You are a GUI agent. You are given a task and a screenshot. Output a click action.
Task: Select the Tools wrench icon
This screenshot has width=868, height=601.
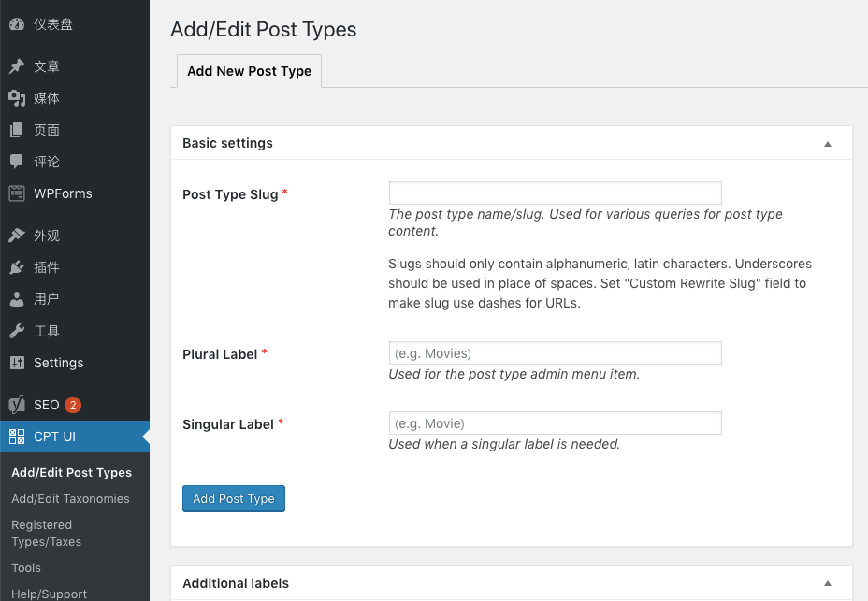[x=17, y=331]
